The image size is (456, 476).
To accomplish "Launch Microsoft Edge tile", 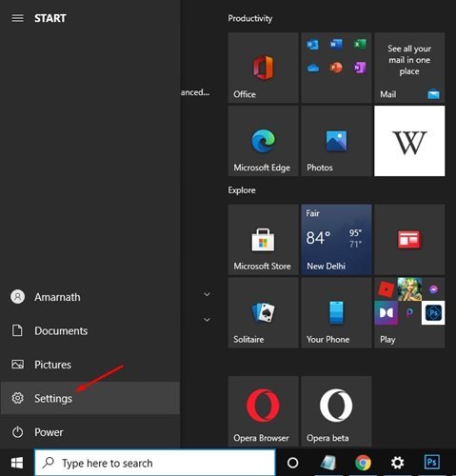I will tap(263, 141).
